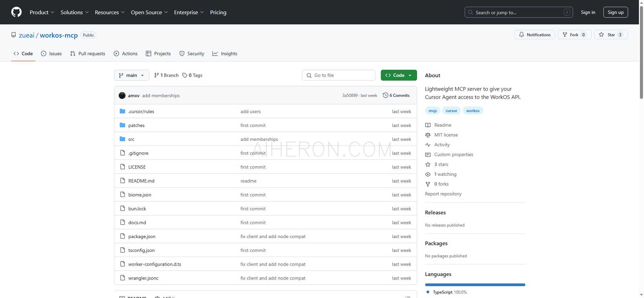Expand the Enterprise menu
This screenshot has height=298, width=644.
[189, 12]
